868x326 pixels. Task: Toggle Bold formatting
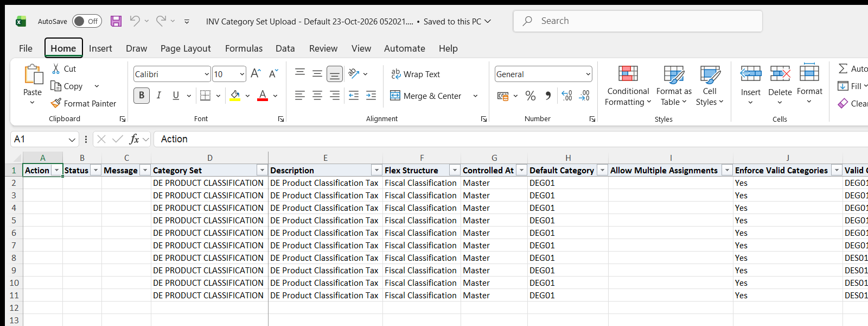142,96
